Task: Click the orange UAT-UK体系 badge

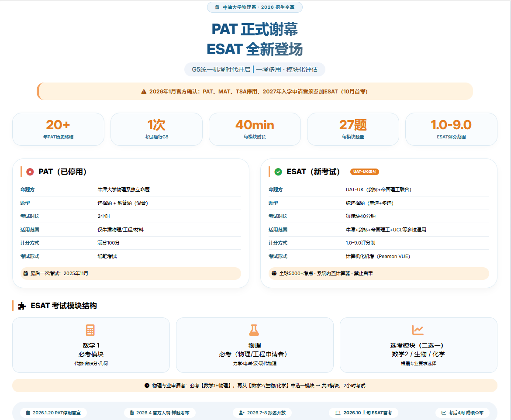Action: (x=364, y=172)
